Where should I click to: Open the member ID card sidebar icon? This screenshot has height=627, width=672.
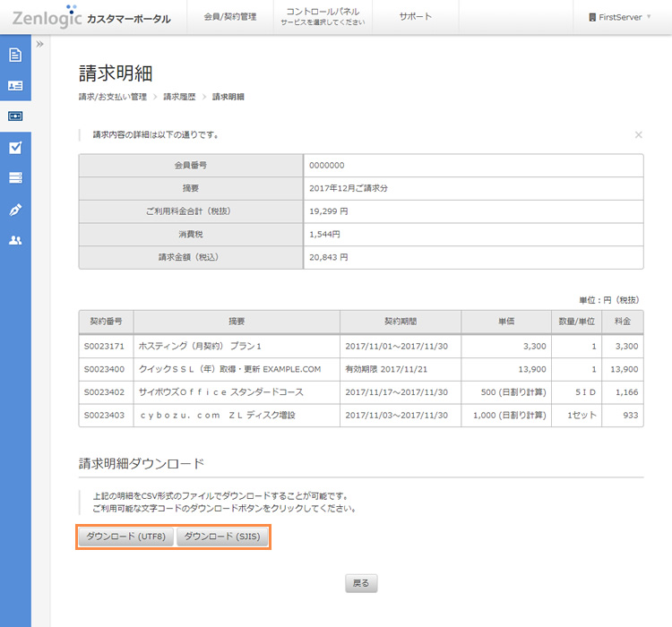(15, 86)
